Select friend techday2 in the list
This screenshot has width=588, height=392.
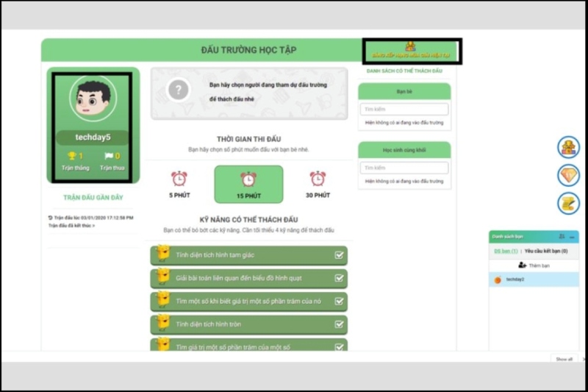534,279
